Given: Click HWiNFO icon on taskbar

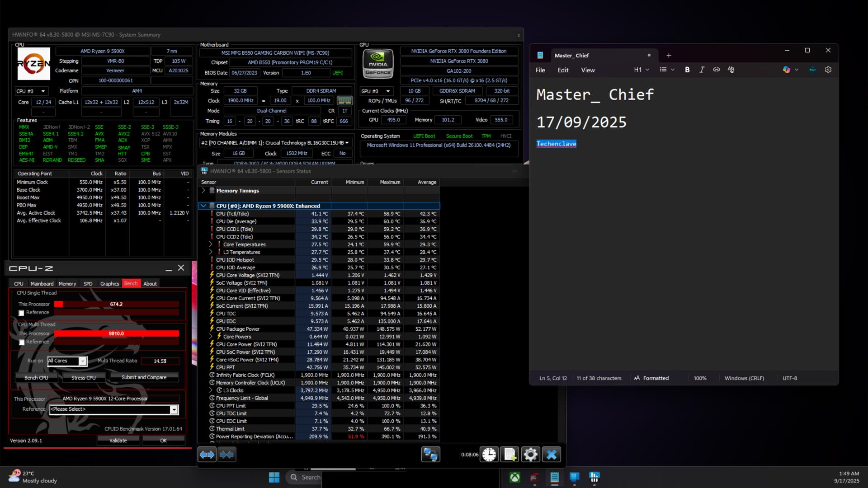Looking at the screenshot, I should (x=594, y=477).
